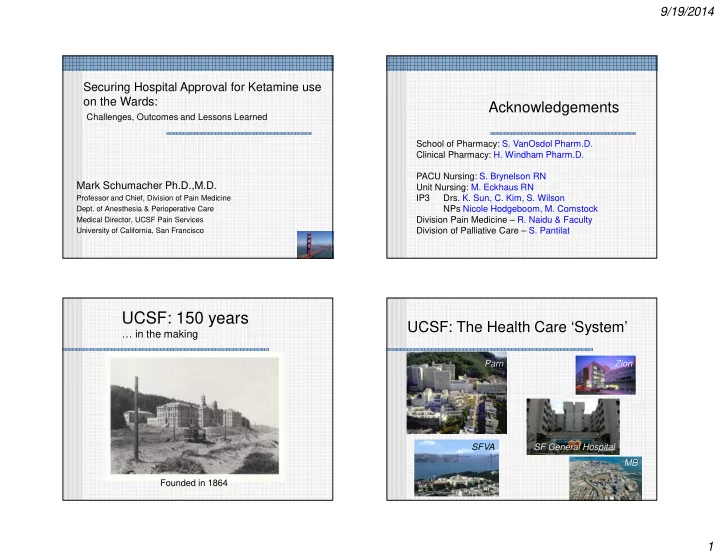Click the names 'K. Sun, C. Kim, S. Wilson'
Viewport: 720px width, 557px height.
click(513, 198)
